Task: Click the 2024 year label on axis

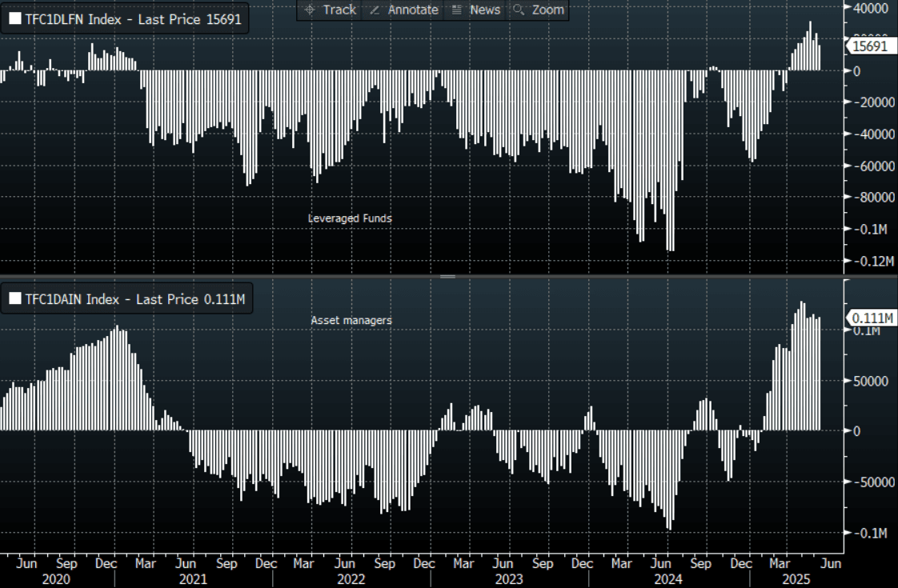Action: [x=666, y=578]
